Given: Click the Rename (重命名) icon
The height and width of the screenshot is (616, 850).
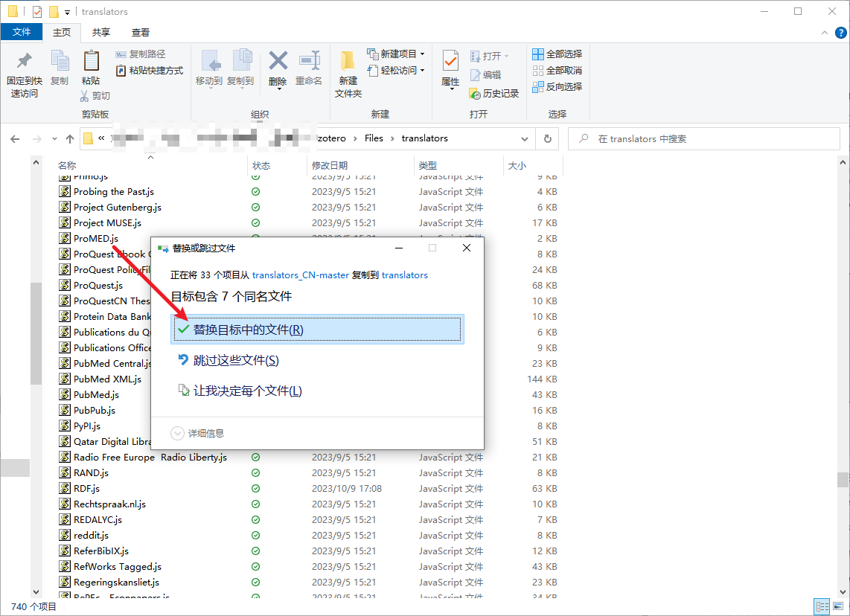Looking at the screenshot, I should (308, 68).
